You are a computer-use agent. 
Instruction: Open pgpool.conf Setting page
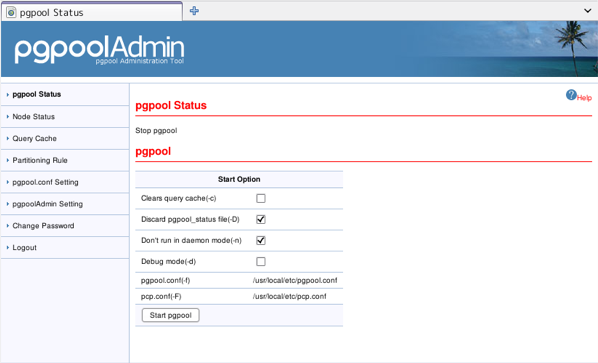(x=45, y=182)
